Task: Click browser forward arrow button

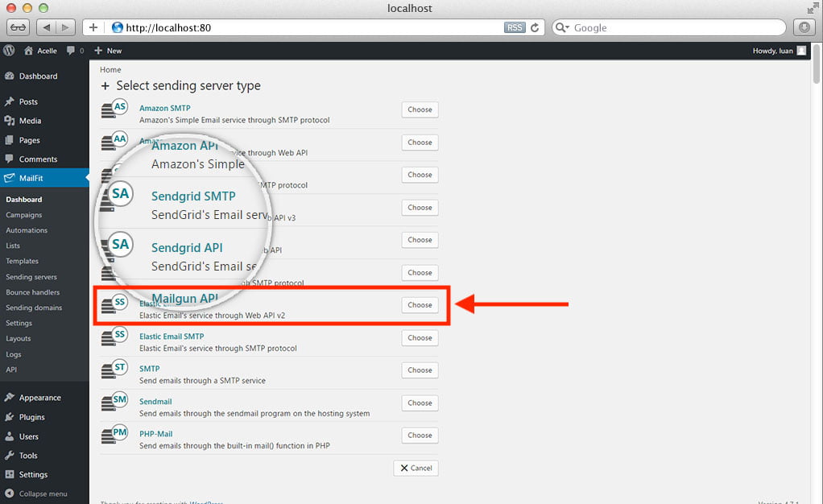Action: tap(65, 27)
